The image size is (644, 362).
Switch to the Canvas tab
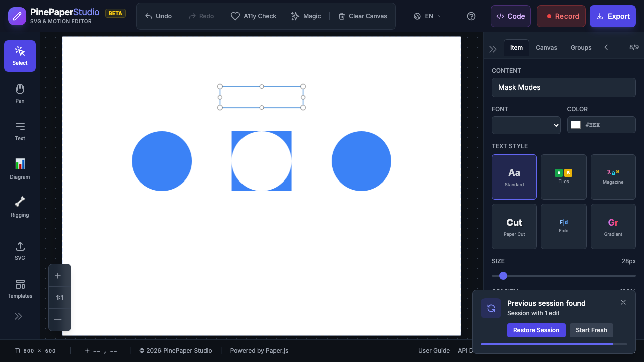[546, 48]
